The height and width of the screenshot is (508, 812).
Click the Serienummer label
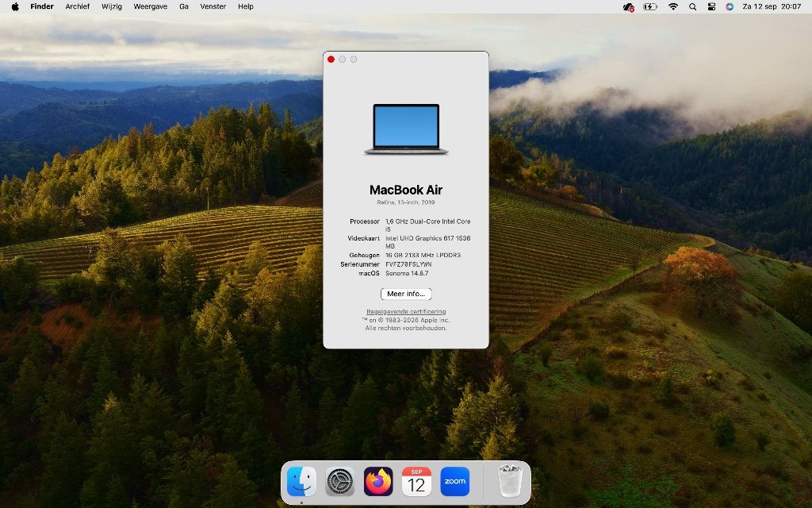(x=360, y=264)
